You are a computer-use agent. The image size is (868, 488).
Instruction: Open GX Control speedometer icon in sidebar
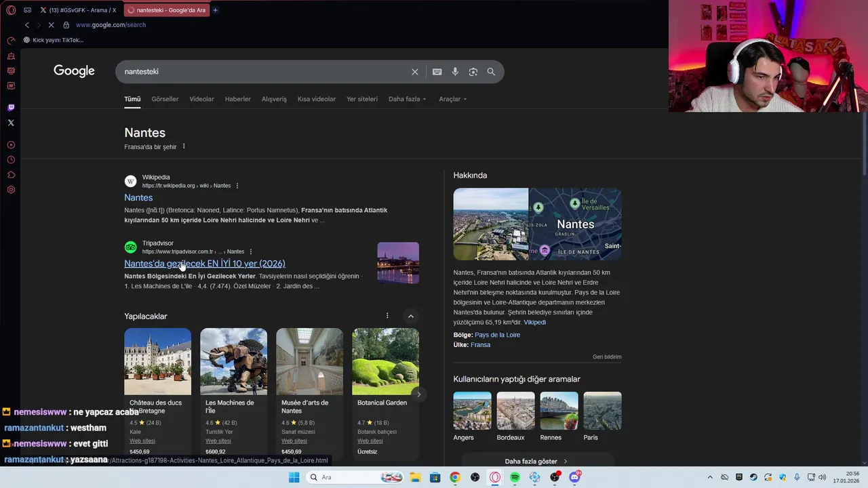click(11, 41)
